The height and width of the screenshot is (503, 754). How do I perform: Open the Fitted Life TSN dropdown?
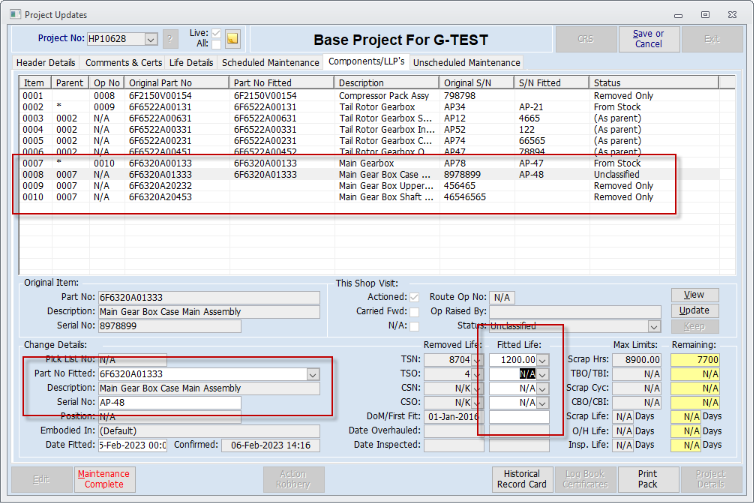542,360
